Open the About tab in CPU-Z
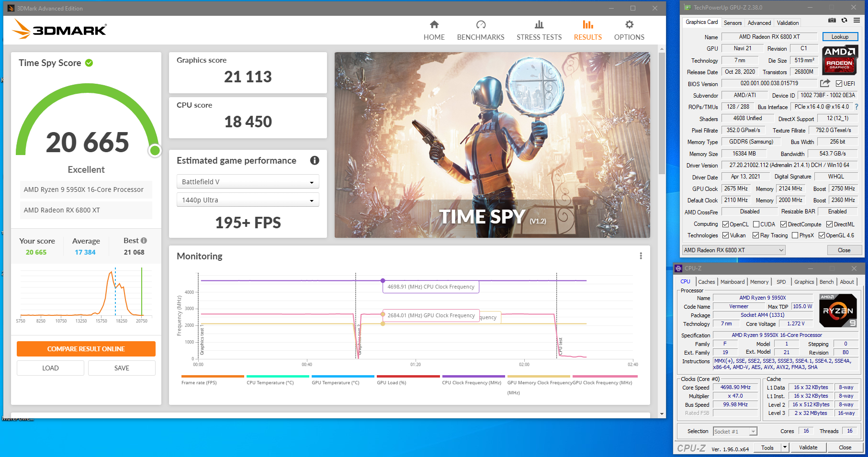This screenshot has height=457, width=868. 847,282
